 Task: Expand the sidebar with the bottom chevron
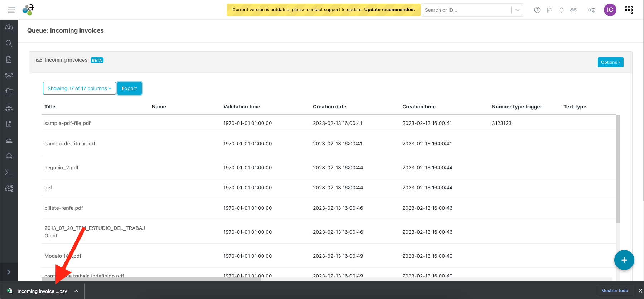pyautogui.click(x=9, y=272)
